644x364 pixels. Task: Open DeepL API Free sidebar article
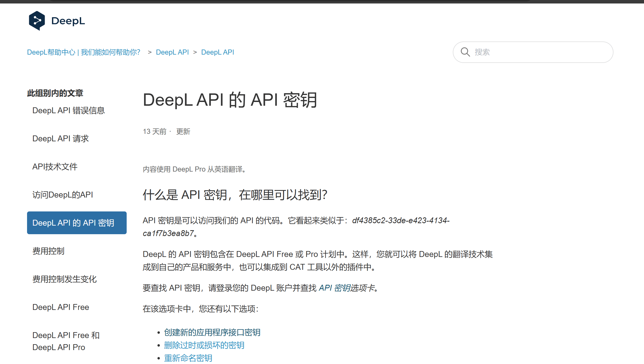61,307
